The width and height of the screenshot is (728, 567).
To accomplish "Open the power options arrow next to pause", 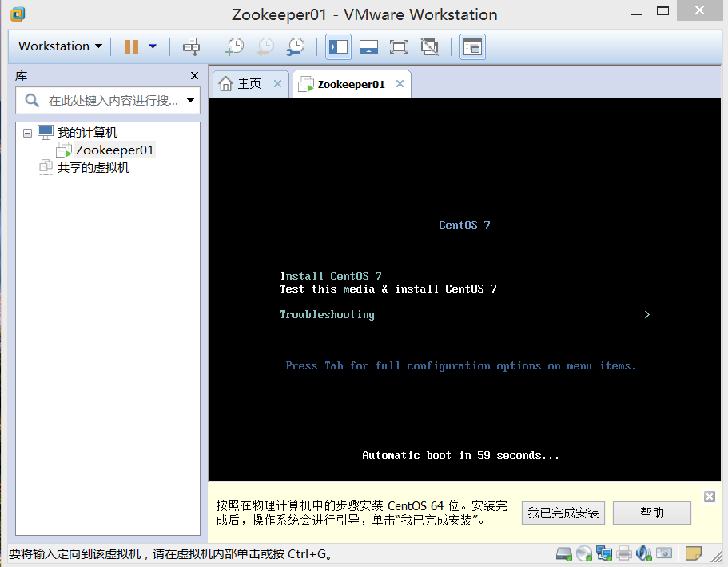I will pos(153,46).
